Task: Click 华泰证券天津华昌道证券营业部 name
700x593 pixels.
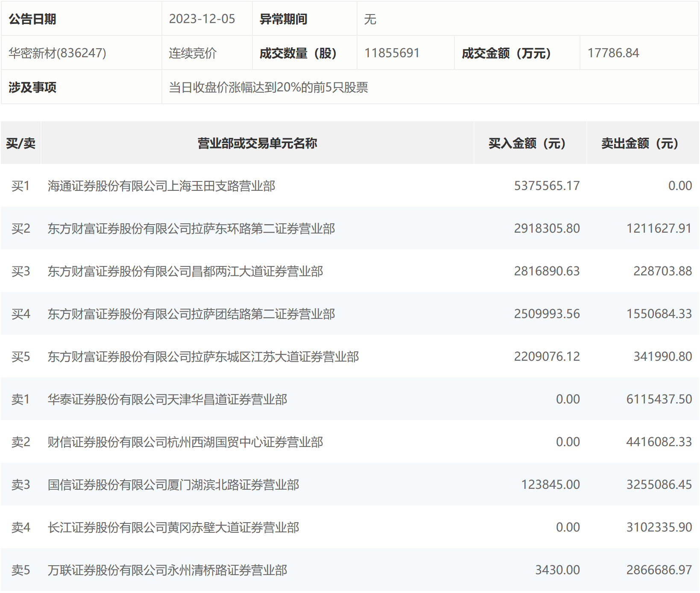Action: click(167, 399)
